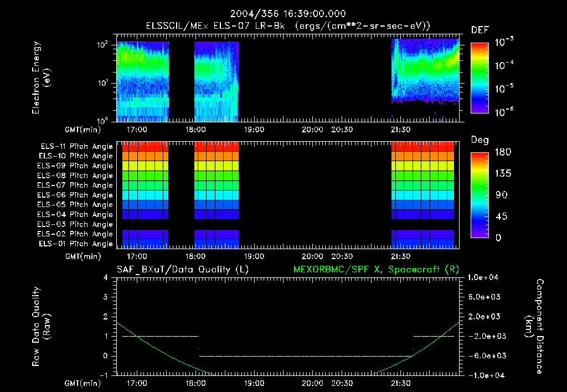The image size is (567, 392).
Task: Select the 10⁻⁵ tick on the DEF scale
Action: (504, 88)
